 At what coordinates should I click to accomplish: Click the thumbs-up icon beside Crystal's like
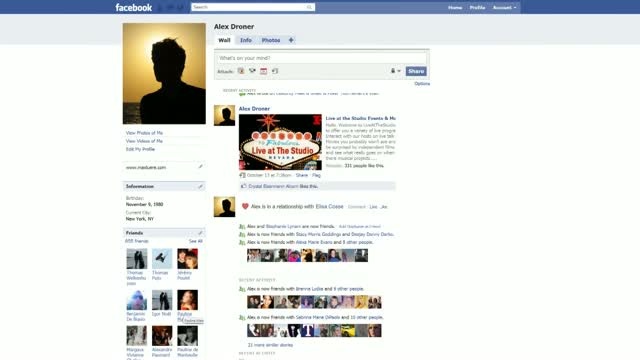coord(244,186)
